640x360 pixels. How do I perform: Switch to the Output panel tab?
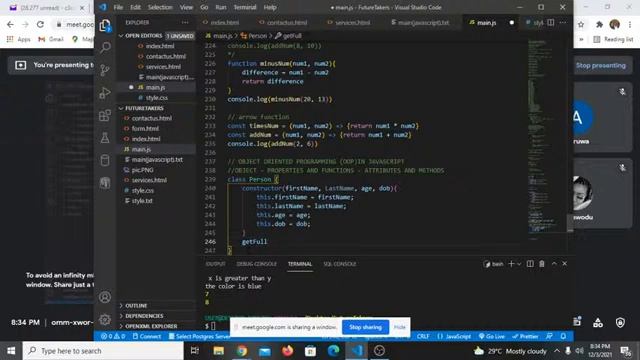[216, 264]
